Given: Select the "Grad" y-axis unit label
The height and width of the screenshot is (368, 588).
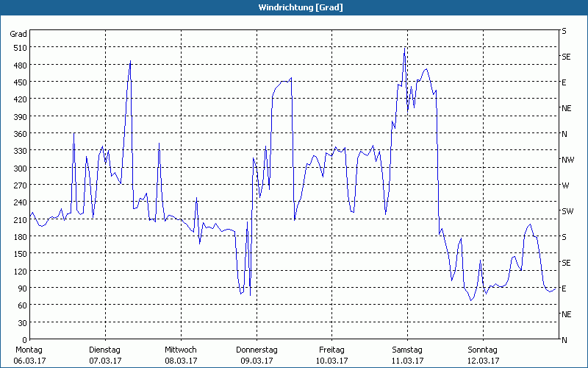Looking at the screenshot, I should (18, 34).
